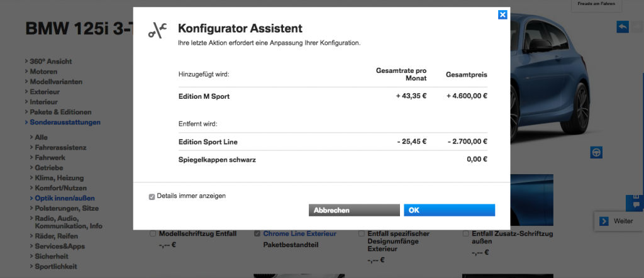The image size is (644, 278).
Task: Click the Abbrechen button
Action: (354, 210)
